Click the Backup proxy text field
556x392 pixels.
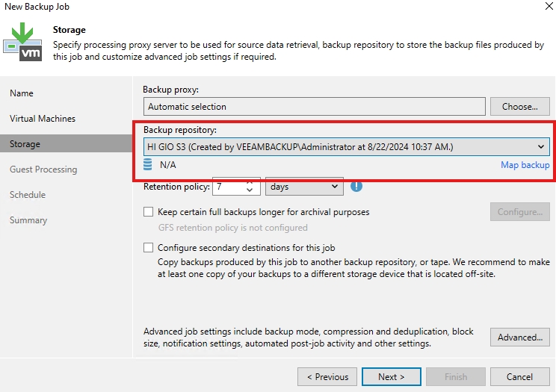point(314,107)
